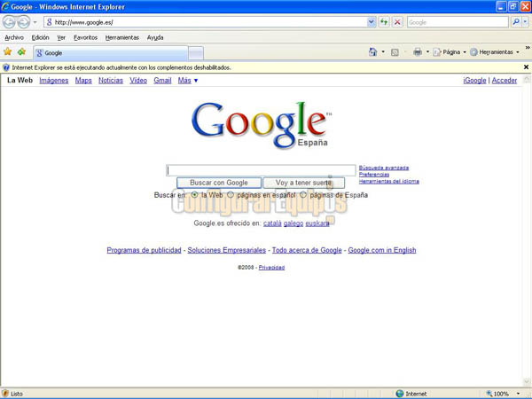Click the toolbar Google search box
The image size is (532, 399).
tap(458, 22)
